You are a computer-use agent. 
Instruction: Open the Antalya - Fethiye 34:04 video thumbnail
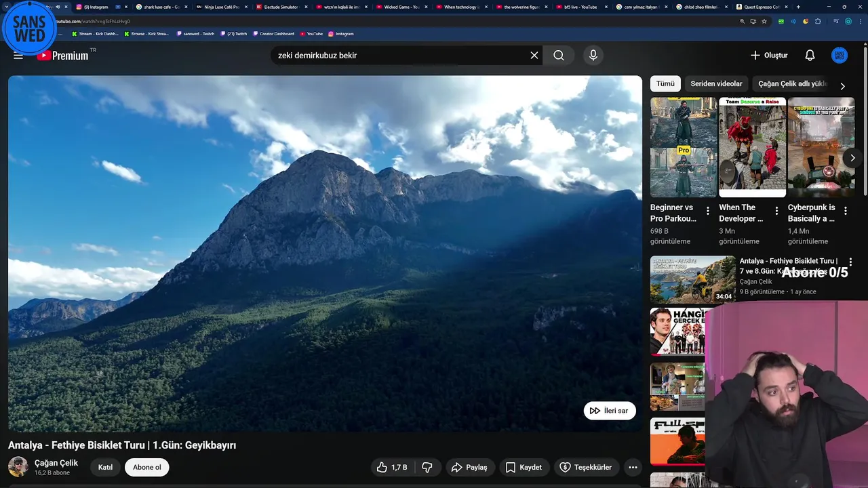tap(692, 279)
